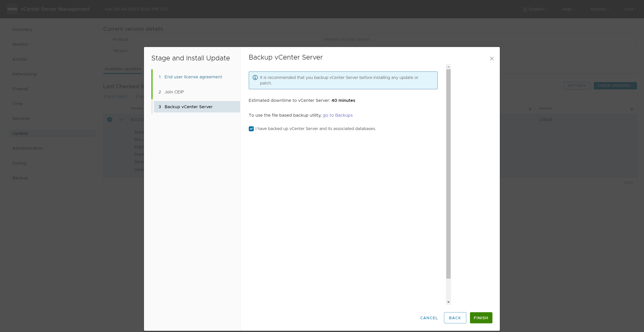Open the Actions dropdown menu
Image resolution: width=644 pixels, height=332 pixels.
[x=599, y=9]
